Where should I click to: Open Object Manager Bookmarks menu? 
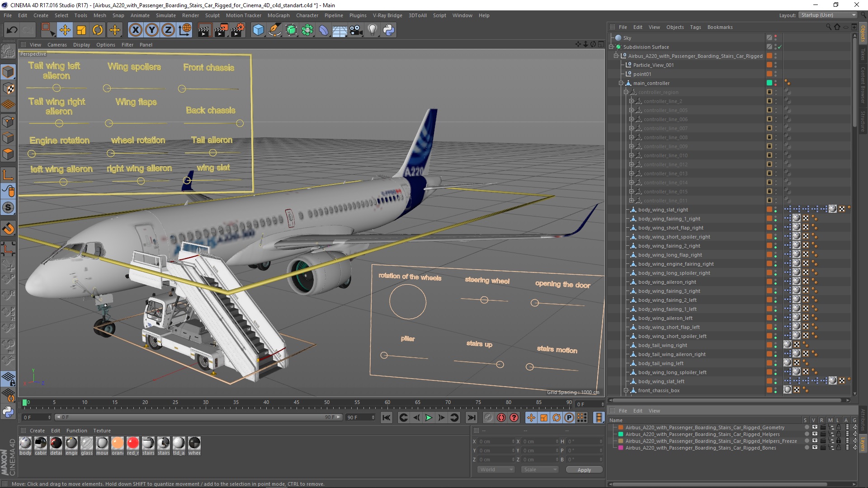pos(720,27)
